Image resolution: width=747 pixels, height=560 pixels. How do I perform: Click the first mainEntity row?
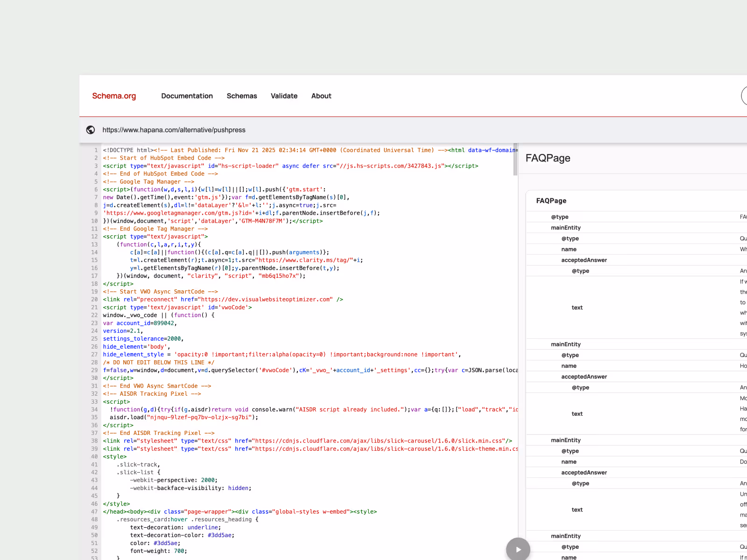point(637,228)
